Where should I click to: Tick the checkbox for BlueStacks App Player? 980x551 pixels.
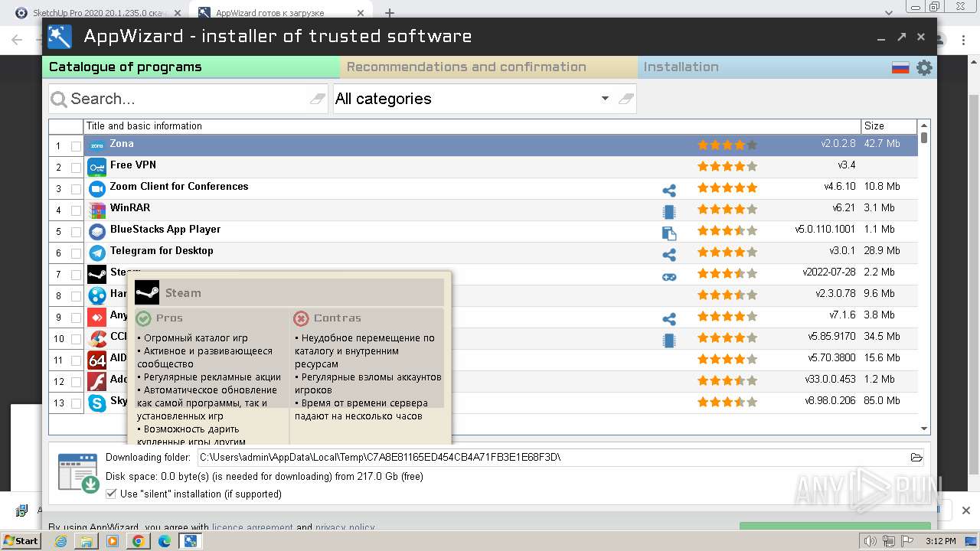(76, 232)
